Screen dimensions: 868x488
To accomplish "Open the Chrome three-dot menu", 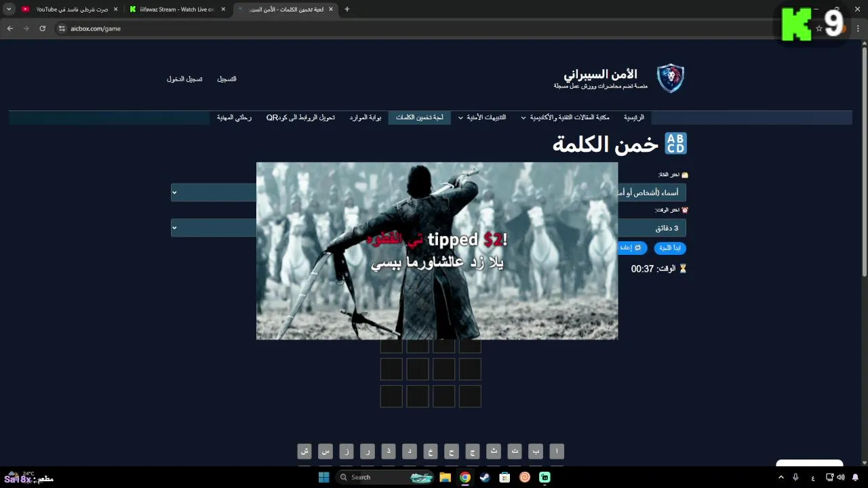I will click(x=858, y=28).
